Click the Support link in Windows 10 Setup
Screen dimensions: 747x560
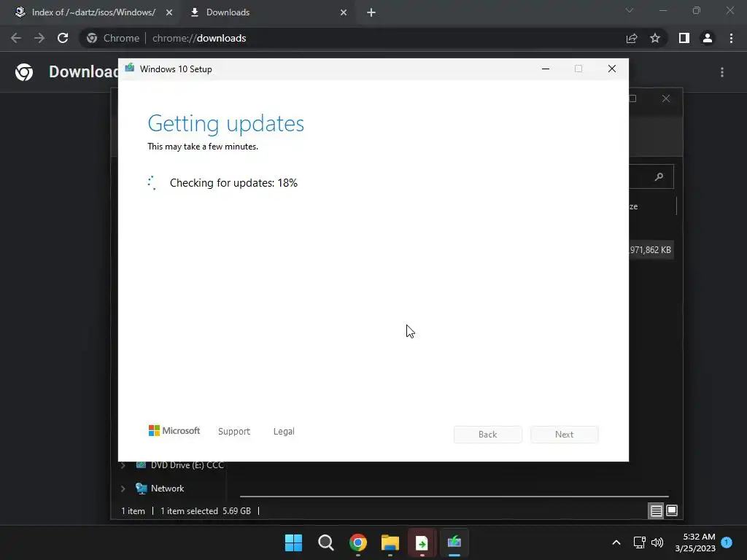(x=234, y=432)
